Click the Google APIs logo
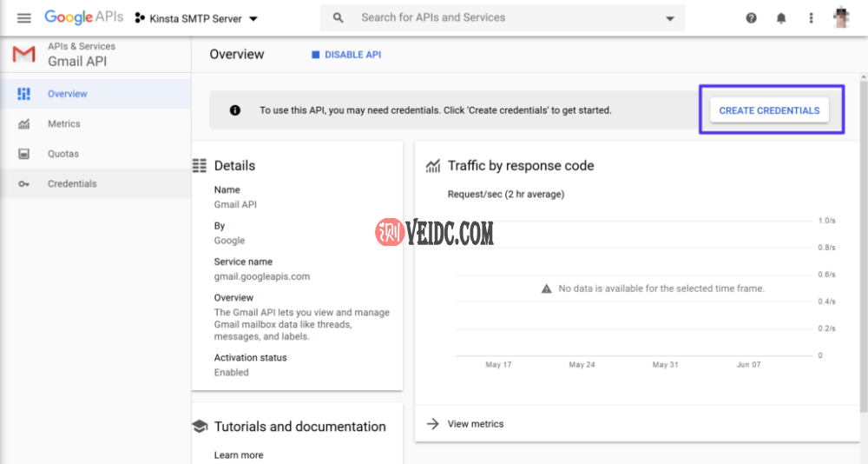The height and width of the screenshot is (464, 868). tap(83, 17)
